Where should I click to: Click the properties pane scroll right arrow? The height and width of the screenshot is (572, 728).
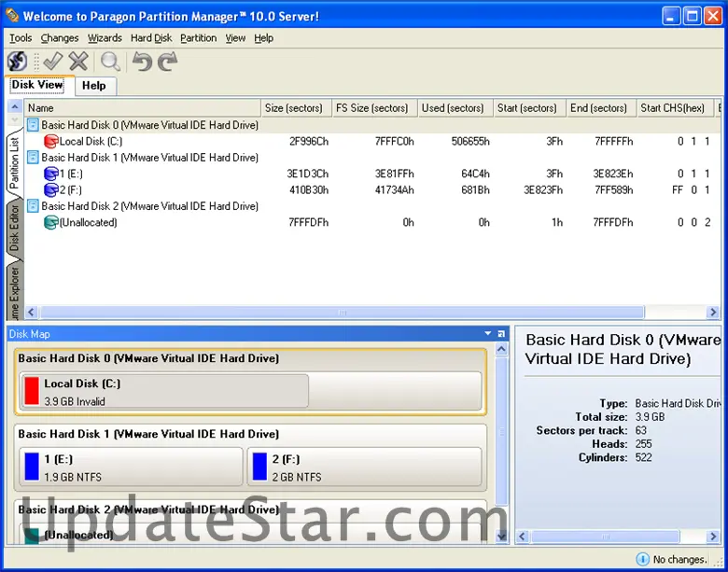tap(713, 537)
